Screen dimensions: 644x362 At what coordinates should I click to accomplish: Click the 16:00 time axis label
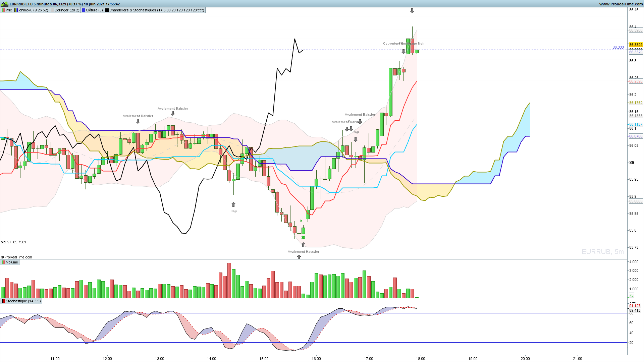(316, 359)
